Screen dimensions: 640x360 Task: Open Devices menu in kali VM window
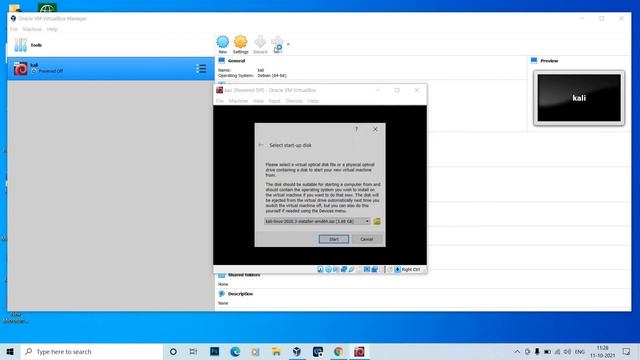tap(294, 101)
